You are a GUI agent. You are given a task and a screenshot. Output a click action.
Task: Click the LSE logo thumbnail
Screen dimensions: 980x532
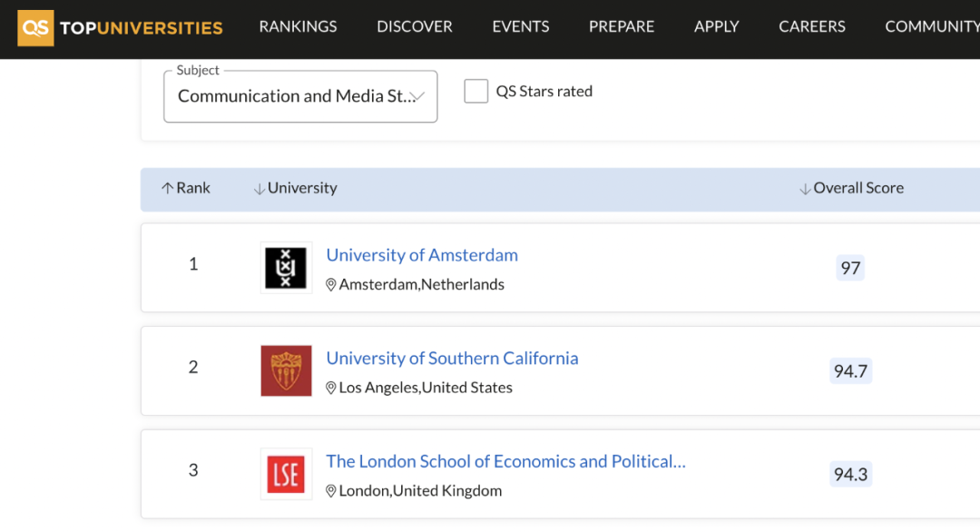[x=286, y=474]
